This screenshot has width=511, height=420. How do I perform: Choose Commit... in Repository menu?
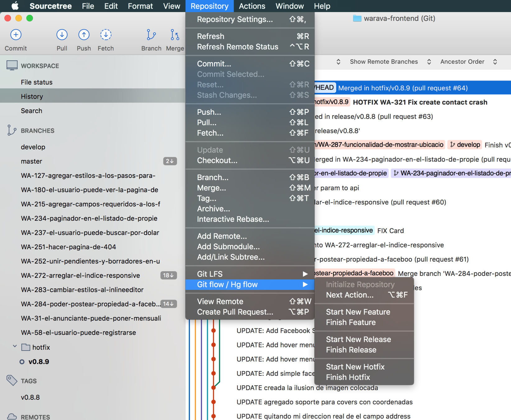(250, 64)
